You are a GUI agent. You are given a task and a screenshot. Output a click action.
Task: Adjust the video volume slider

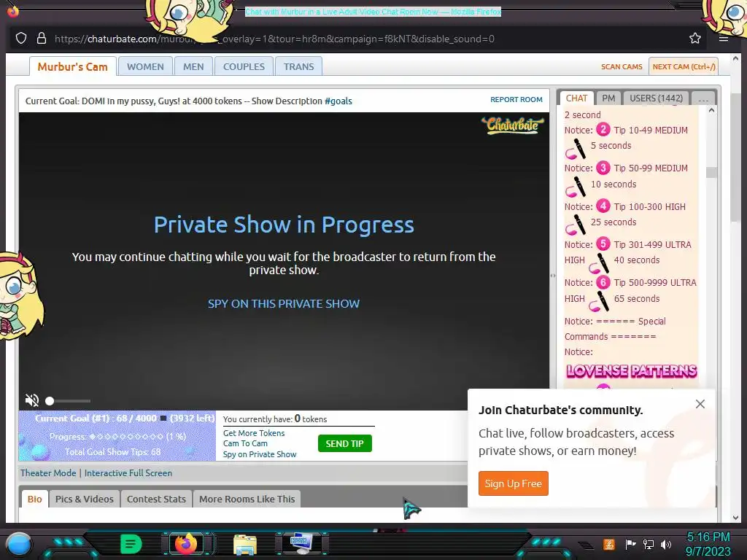pos(68,401)
